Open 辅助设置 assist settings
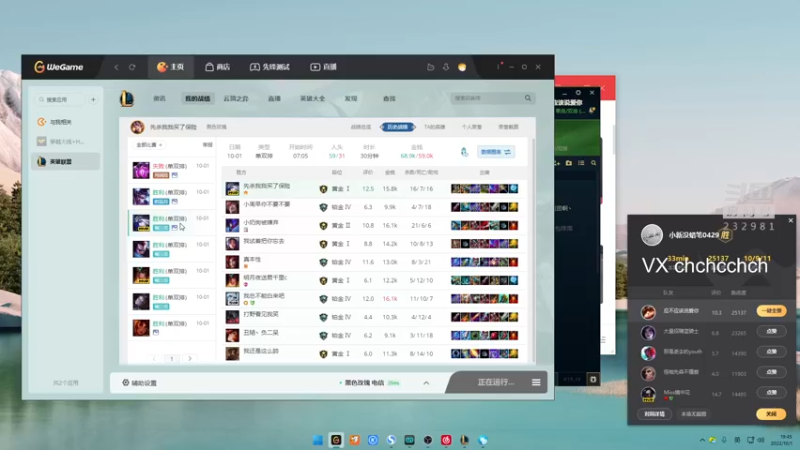 [139, 383]
